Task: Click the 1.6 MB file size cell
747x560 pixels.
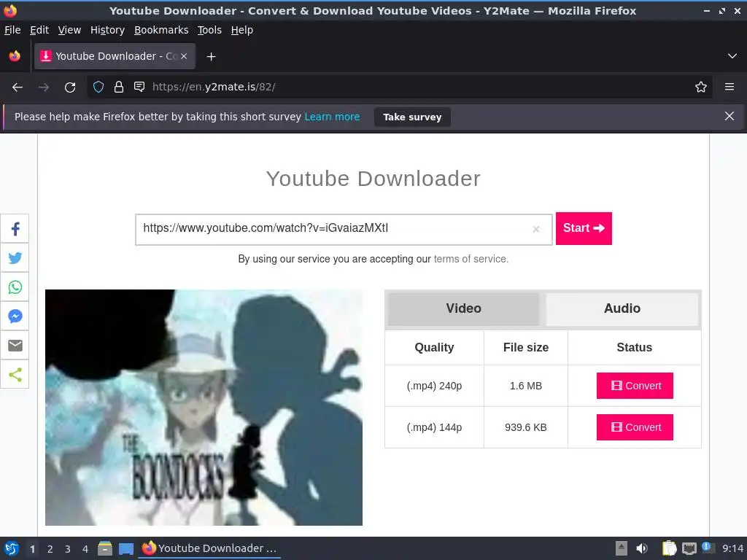Action: (525, 386)
